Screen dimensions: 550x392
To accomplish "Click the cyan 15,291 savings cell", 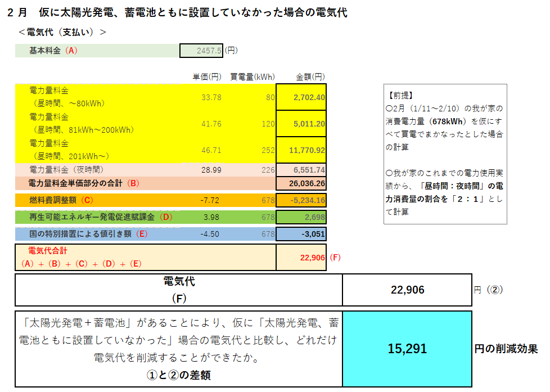I will click(x=407, y=349).
